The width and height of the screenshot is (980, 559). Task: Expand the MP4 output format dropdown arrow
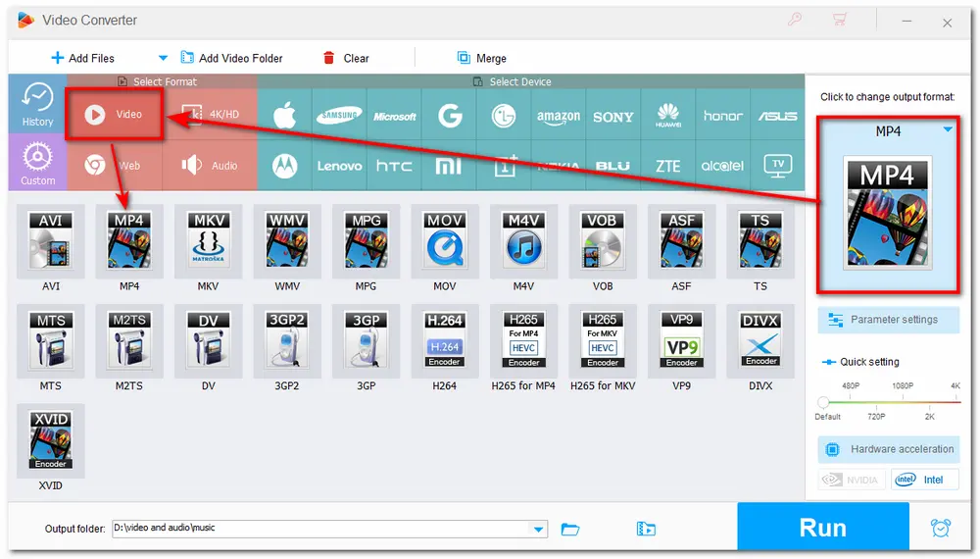coord(948,129)
